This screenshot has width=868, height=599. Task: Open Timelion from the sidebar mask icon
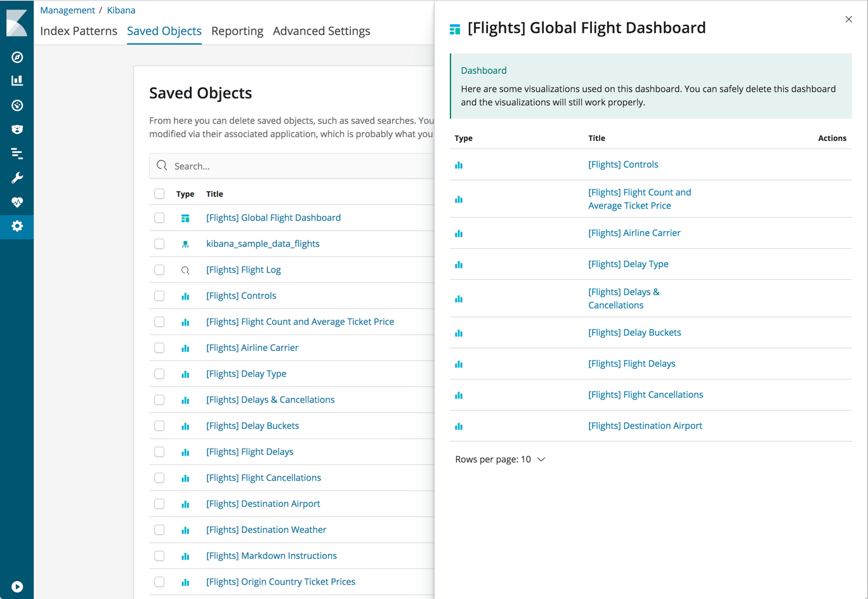tap(17, 129)
